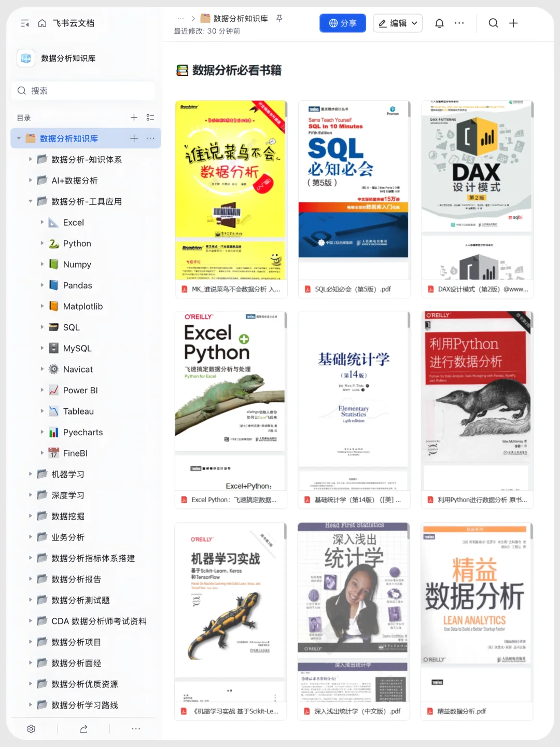Click the 分享 button
This screenshot has width=560, height=747.
[x=343, y=23]
